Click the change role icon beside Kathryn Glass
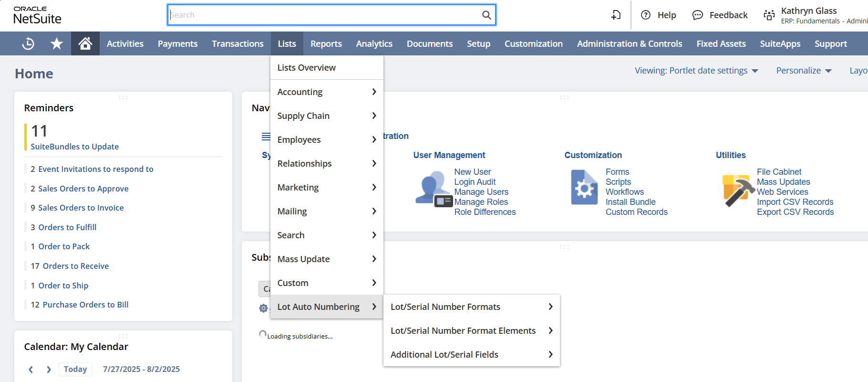Viewport: 868px width, 382px height. (769, 15)
